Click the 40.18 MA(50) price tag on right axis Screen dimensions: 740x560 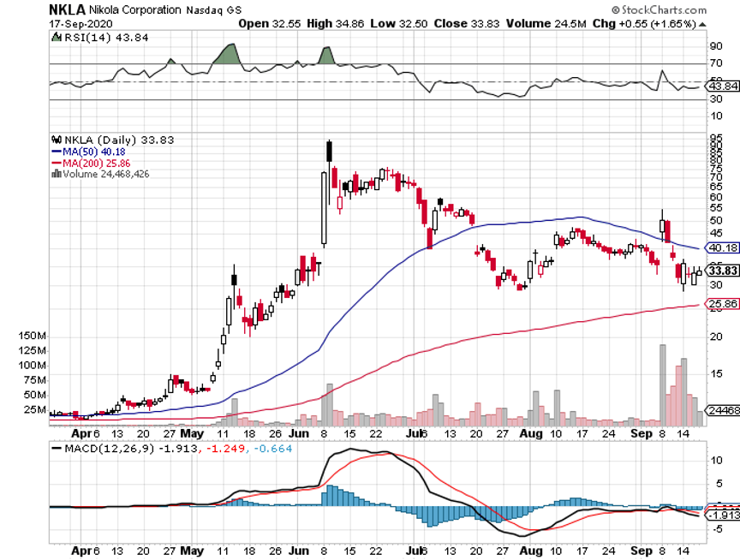722,247
